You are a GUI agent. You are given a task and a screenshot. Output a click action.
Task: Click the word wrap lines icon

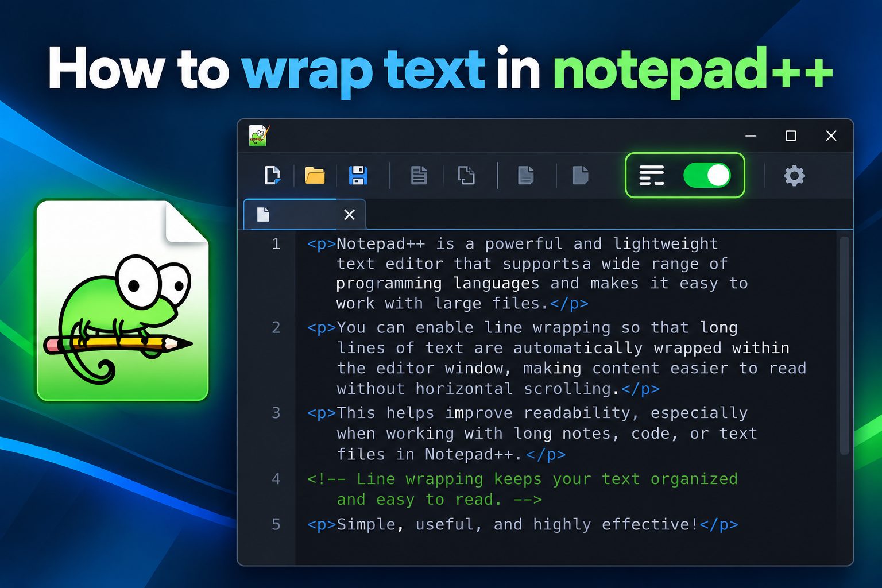pyautogui.click(x=652, y=175)
